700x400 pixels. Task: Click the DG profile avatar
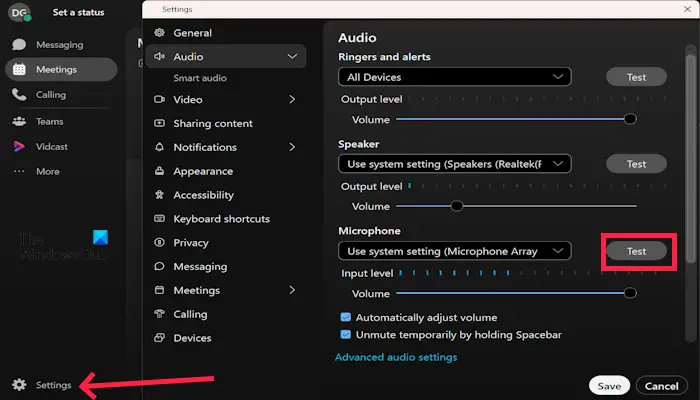(x=19, y=12)
